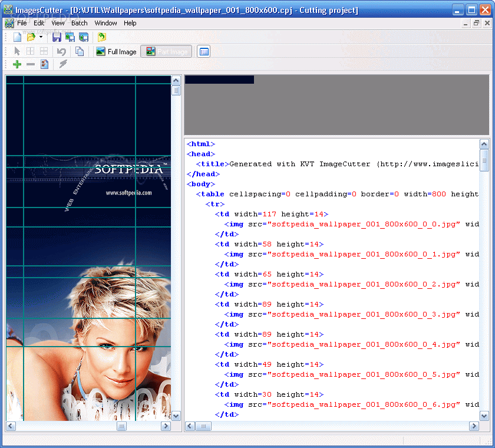Screen dimensions: 495x448
Task: Click HTML code panel vertical scrollbar thumb
Action: click(484, 161)
